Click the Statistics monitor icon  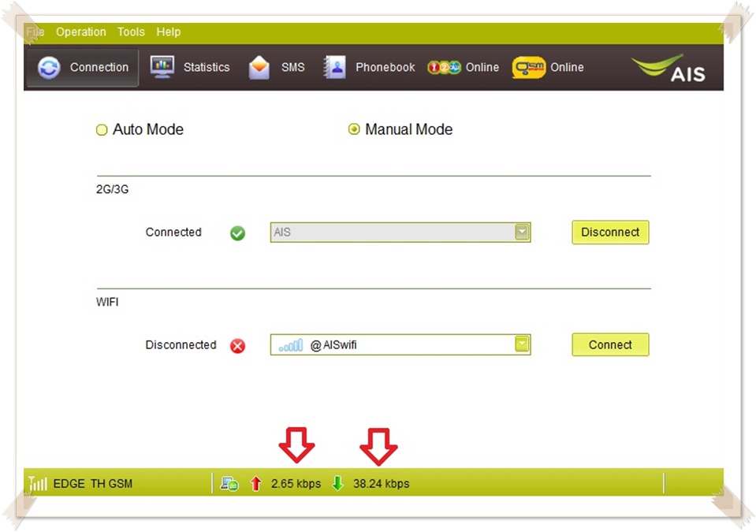pos(162,67)
